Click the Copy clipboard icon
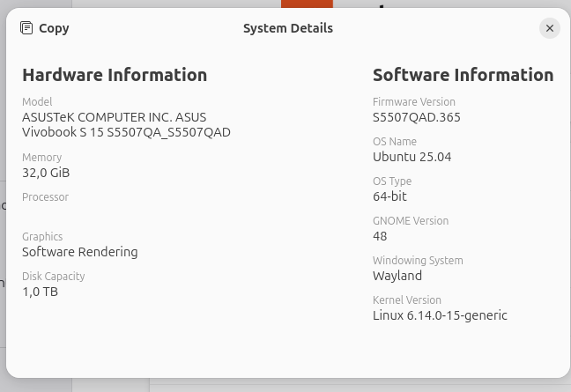Image resolution: width=571 pixels, height=392 pixels. [x=27, y=28]
